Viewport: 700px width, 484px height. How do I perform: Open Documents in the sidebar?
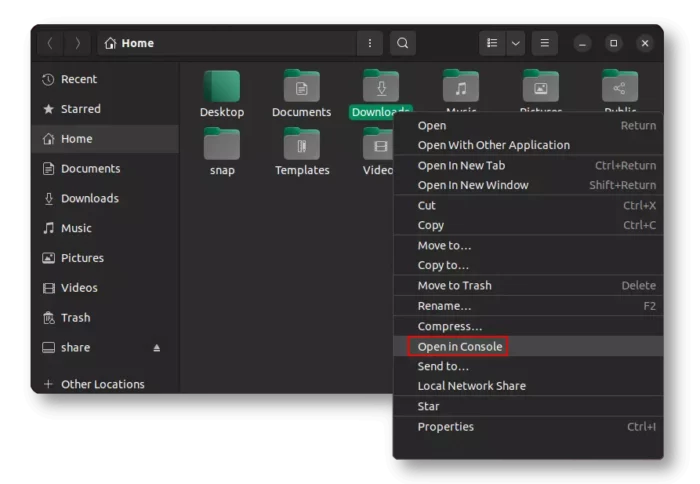pyautogui.click(x=106, y=169)
